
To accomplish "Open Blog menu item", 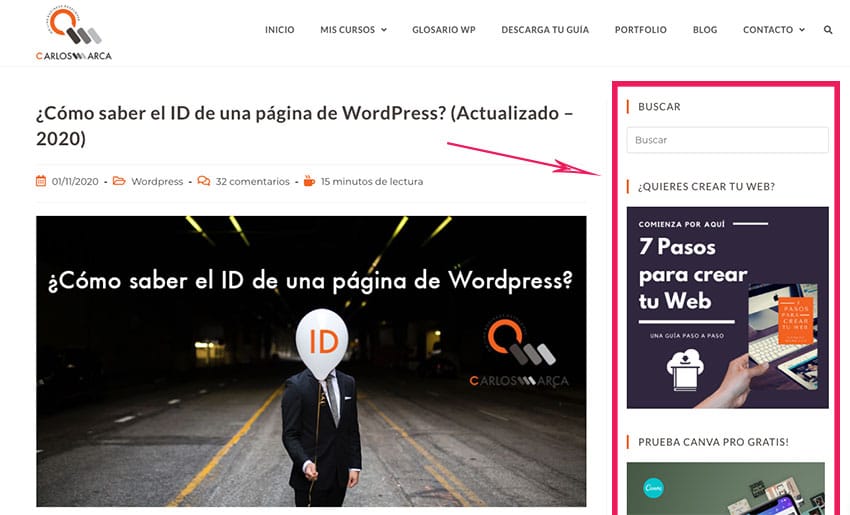I will pyautogui.click(x=705, y=30).
